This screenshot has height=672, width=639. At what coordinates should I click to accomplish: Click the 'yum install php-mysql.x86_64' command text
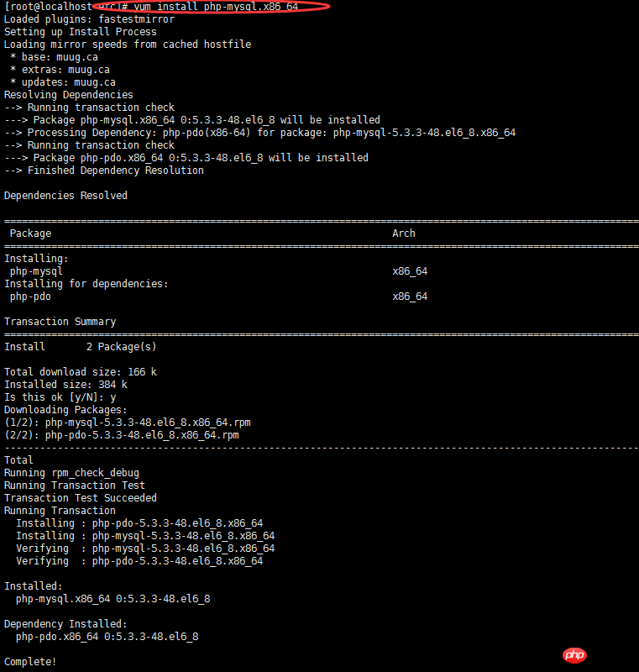216,7
